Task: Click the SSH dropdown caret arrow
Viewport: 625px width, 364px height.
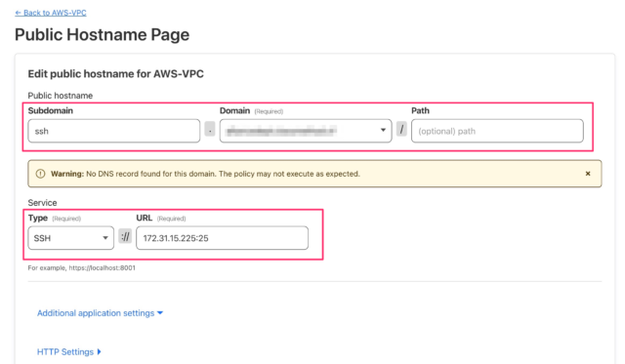Action: click(105, 238)
